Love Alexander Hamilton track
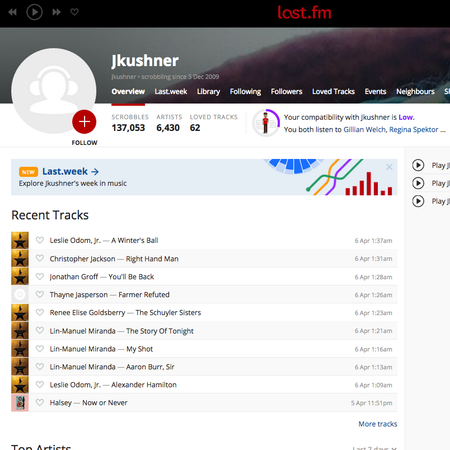Image resolution: width=450 pixels, height=450 pixels. (40, 384)
